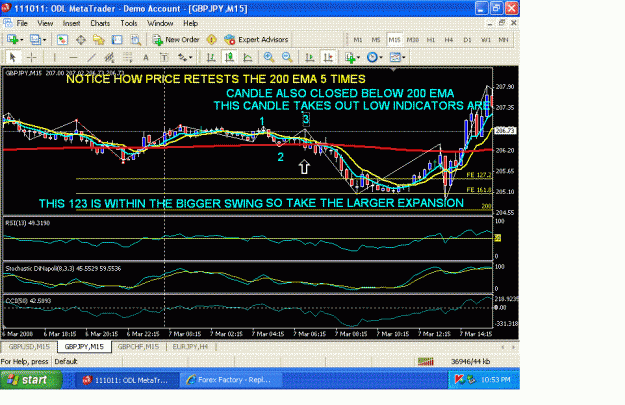Switch to GBPCHF,M15 chart tab
Viewport: 625px width, 405px height.
click(x=138, y=347)
